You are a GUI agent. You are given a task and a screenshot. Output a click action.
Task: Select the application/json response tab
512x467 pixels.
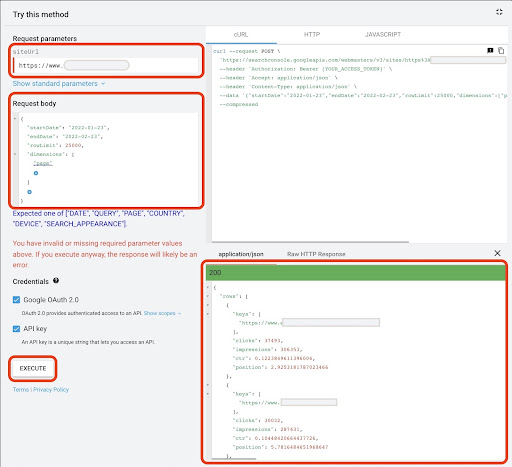[241, 254]
